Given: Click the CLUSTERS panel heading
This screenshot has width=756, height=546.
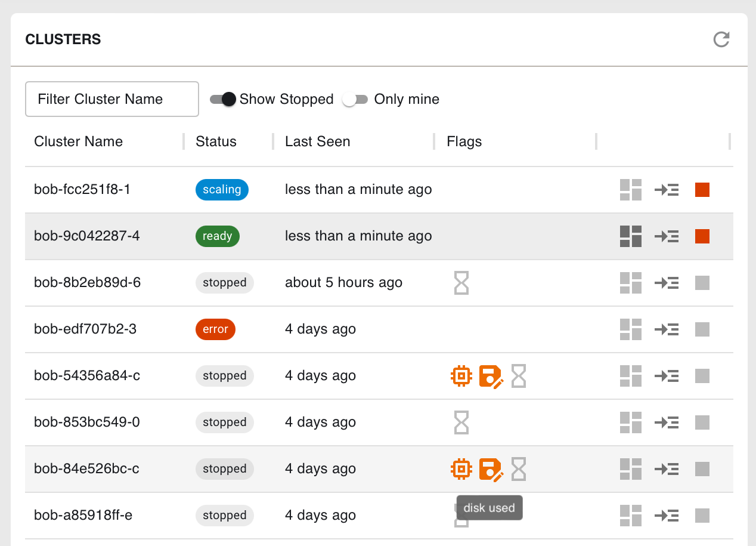Looking at the screenshot, I should click(x=63, y=40).
